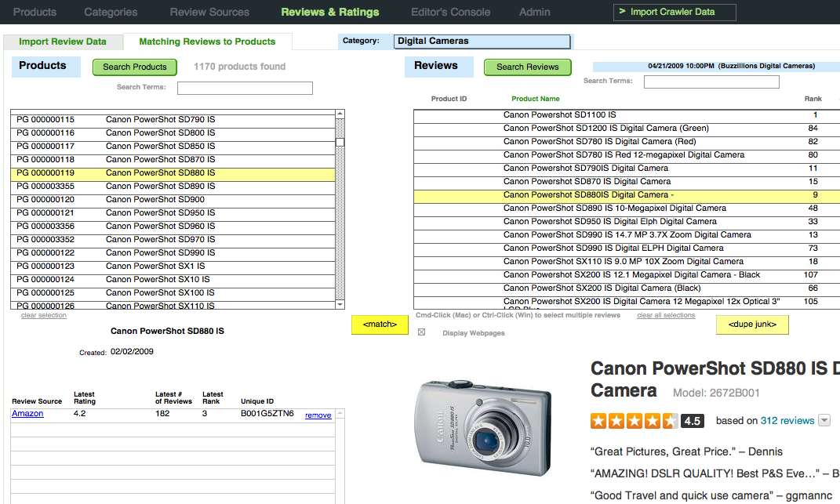Select highlighted review Canon Powershot SD880IS
Viewport: 840px width, 504px height.
pyautogui.click(x=627, y=195)
